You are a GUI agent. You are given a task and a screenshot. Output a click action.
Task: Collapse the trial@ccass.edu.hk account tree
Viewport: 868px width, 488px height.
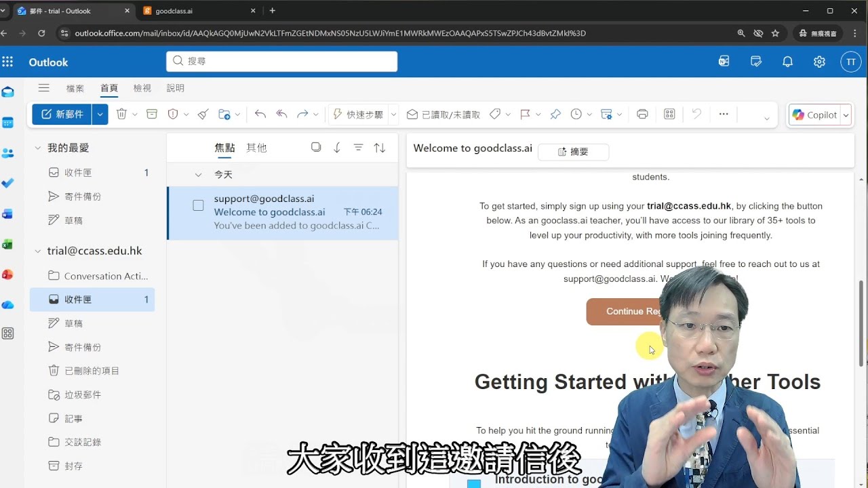[x=38, y=251]
